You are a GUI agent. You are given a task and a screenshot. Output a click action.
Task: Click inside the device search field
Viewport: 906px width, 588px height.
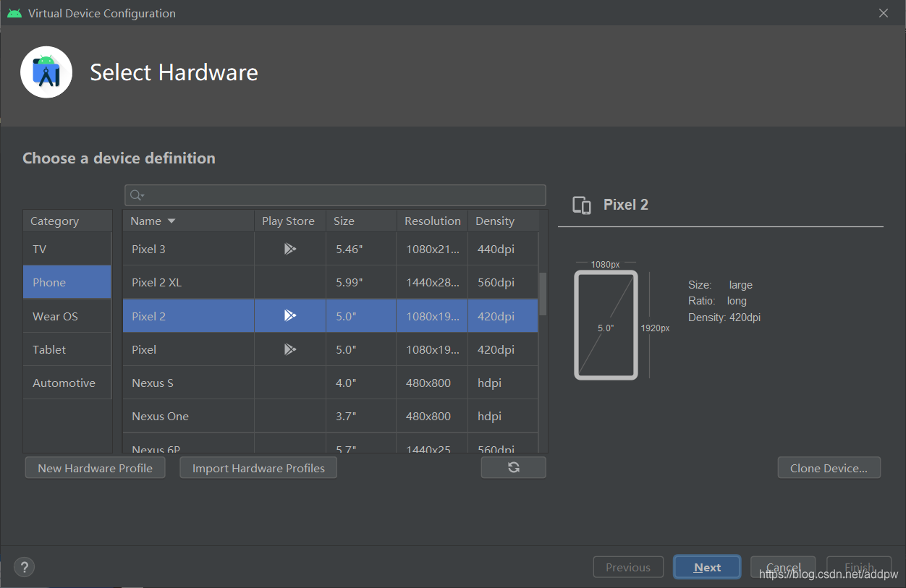[335, 195]
